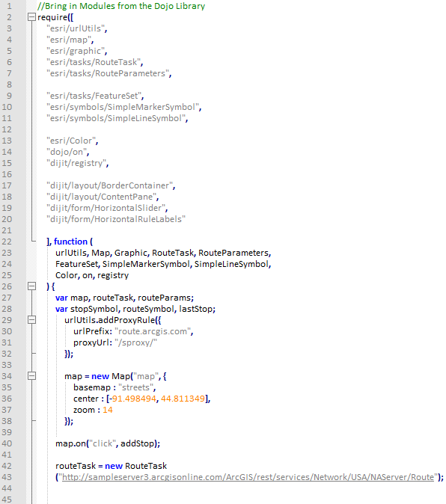Collapse the function body fold at line 26

click(31, 286)
